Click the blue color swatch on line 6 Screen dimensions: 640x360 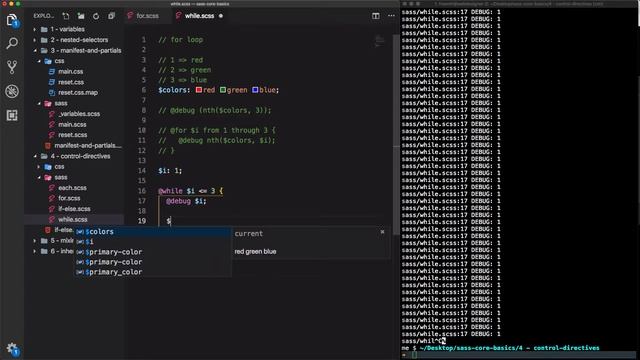255,90
